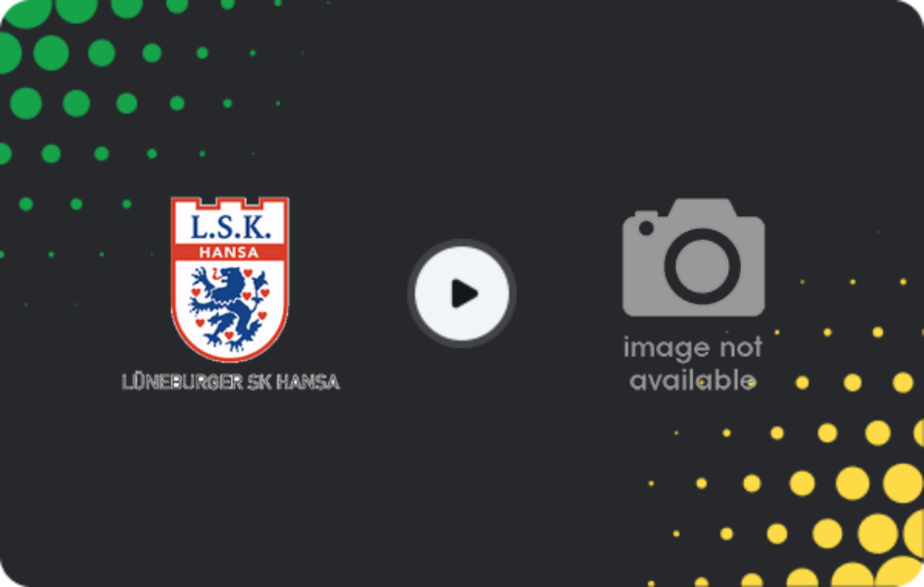Click the word 'available' under the camera
The image size is (924, 587).
[x=693, y=381]
